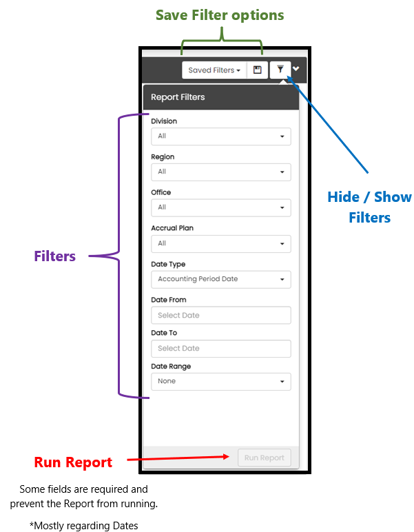Open the Office dropdown
414x532 pixels.
pos(221,207)
